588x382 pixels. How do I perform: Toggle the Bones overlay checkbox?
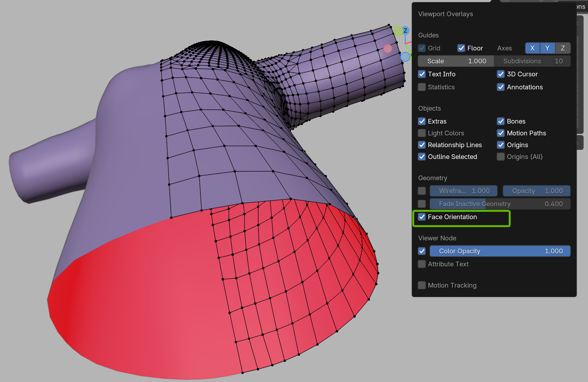pyautogui.click(x=501, y=121)
